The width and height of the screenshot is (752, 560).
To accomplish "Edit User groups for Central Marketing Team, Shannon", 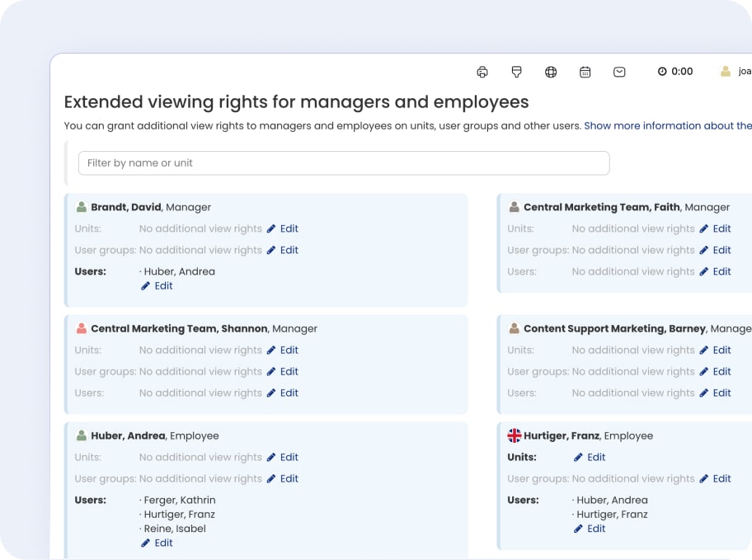I will pos(282,371).
